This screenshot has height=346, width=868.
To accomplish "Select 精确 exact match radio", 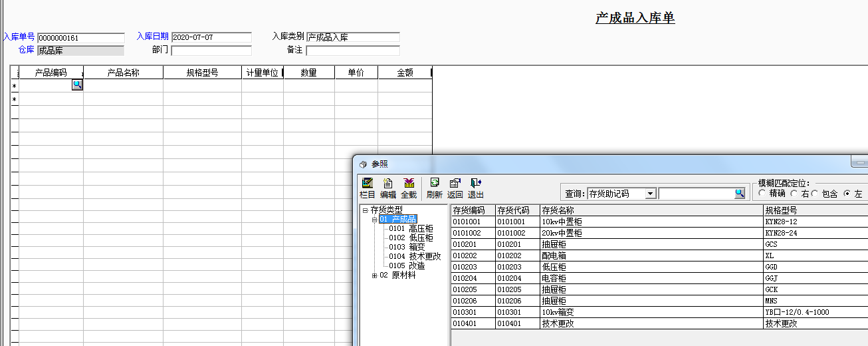I will 762,194.
